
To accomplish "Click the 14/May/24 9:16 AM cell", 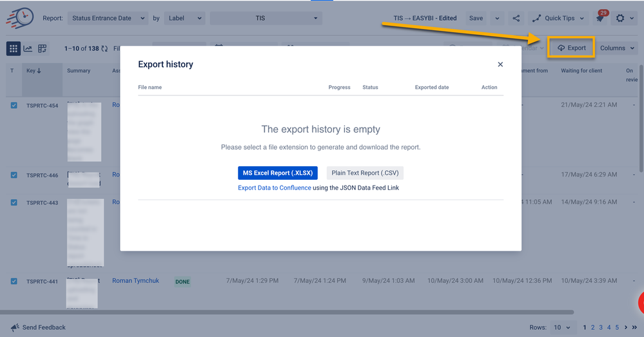I will (x=589, y=202).
